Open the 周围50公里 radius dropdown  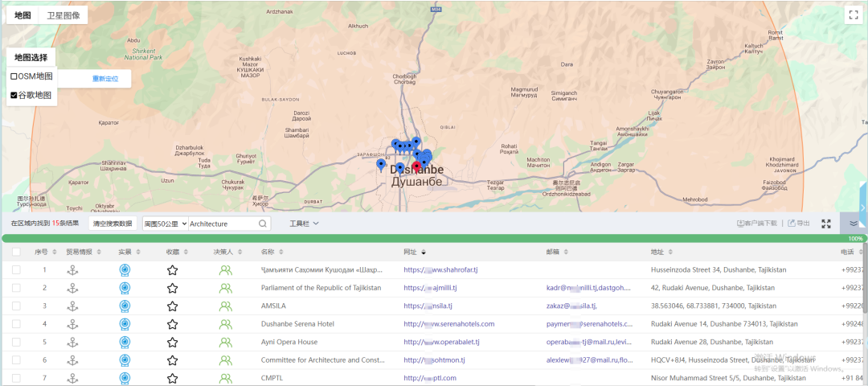pos(165,224)
